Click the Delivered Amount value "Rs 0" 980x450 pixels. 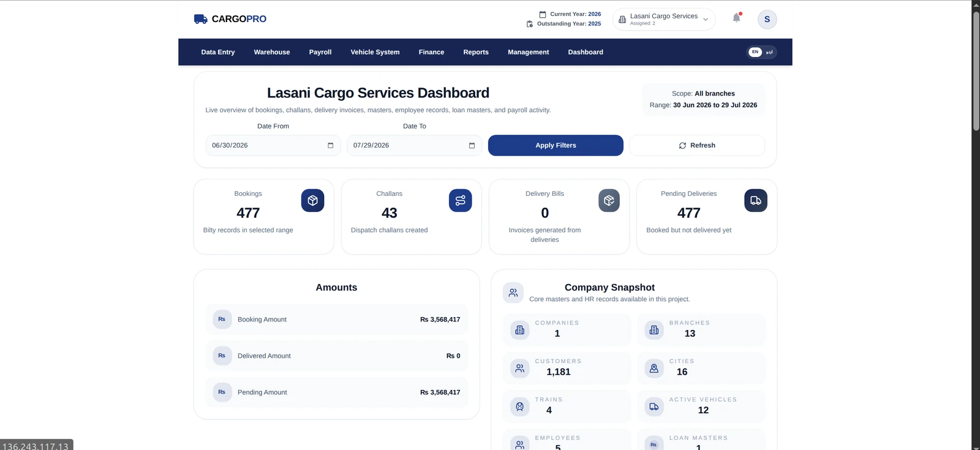pos(453,356)
